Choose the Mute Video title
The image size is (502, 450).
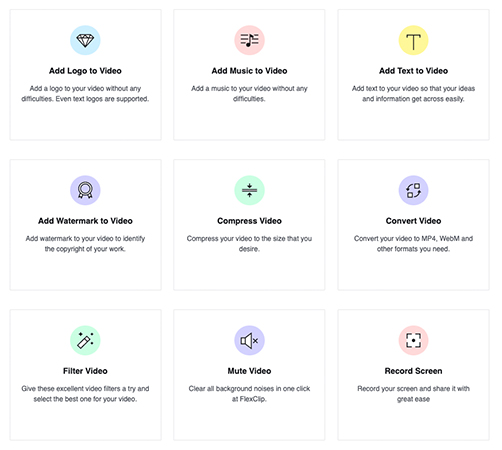pos(249,371)
